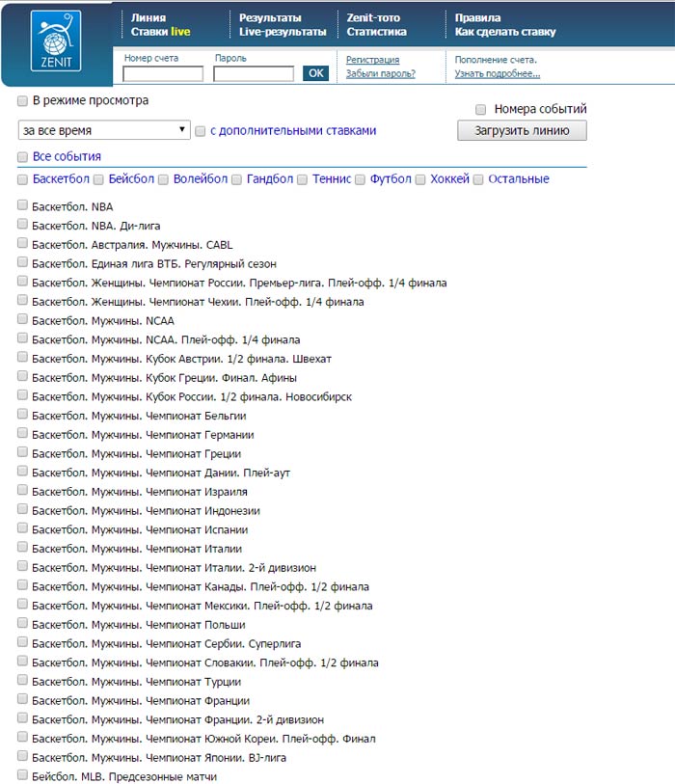Viewport: 675px width, 784px height.
Task: Select the Все события checkbox
Action: [x=22, y=156]
